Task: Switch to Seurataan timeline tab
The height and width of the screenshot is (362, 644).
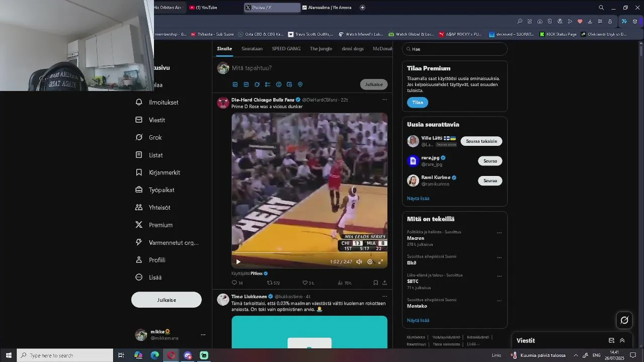Action: tap(252, 49)
